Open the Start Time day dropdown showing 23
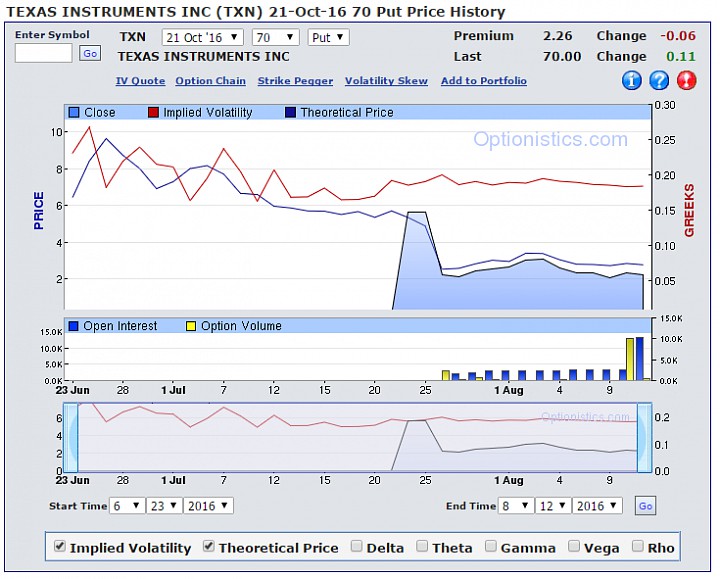This screenshot has height=579, width=720. (164, 506)
